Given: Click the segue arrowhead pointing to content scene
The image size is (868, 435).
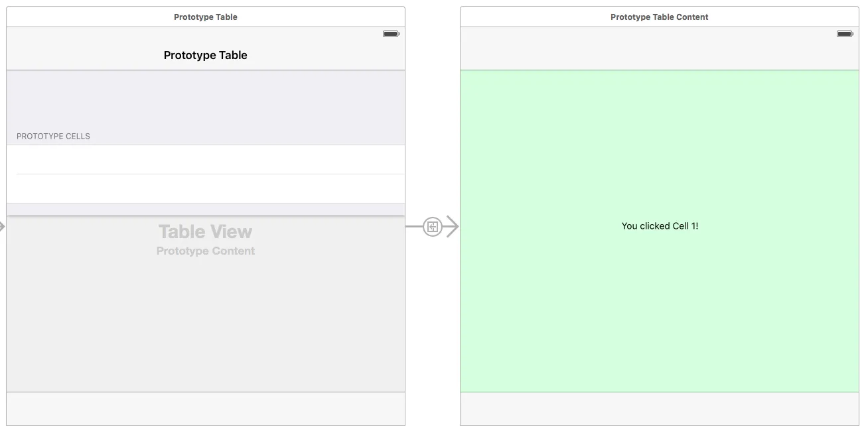Looking at the screenshot, I should click(452, 227).
